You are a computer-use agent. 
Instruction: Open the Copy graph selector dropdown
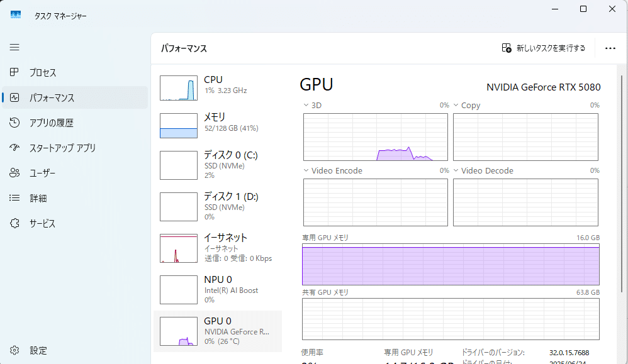tap(456, 106)
